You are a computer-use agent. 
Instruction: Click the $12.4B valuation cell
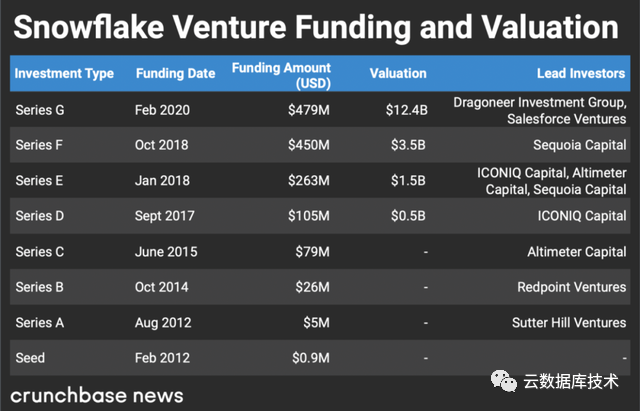(x=405, y=110)
